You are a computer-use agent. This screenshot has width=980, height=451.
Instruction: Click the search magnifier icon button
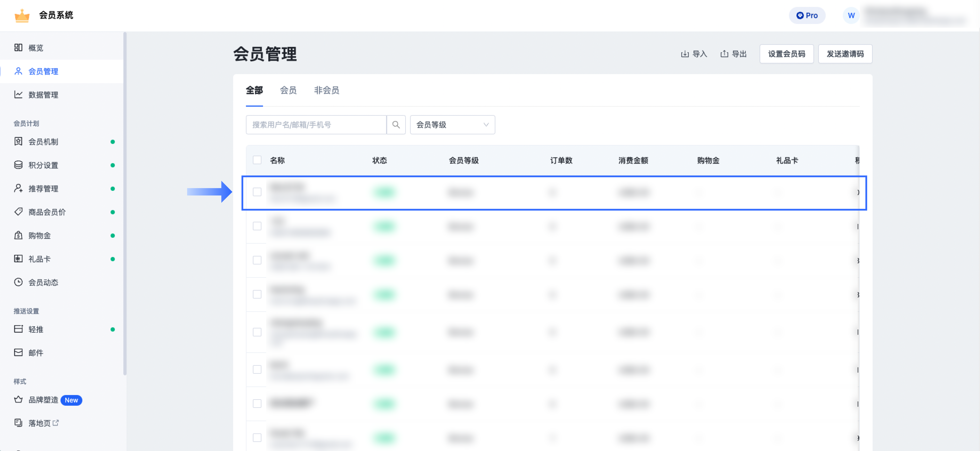tap(396, 125)
